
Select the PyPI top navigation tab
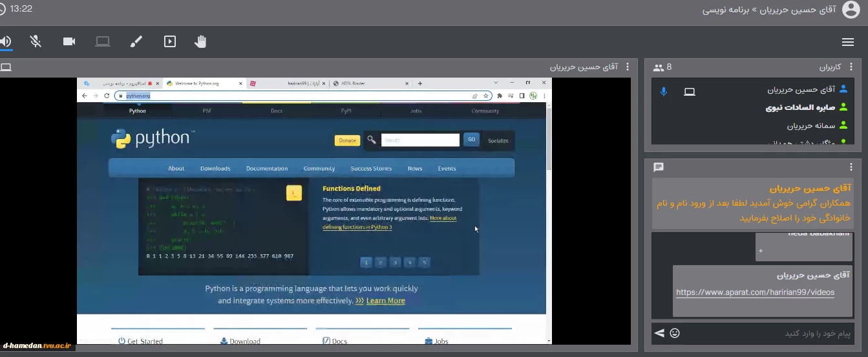pyautogui.click(x=346, y=111)
